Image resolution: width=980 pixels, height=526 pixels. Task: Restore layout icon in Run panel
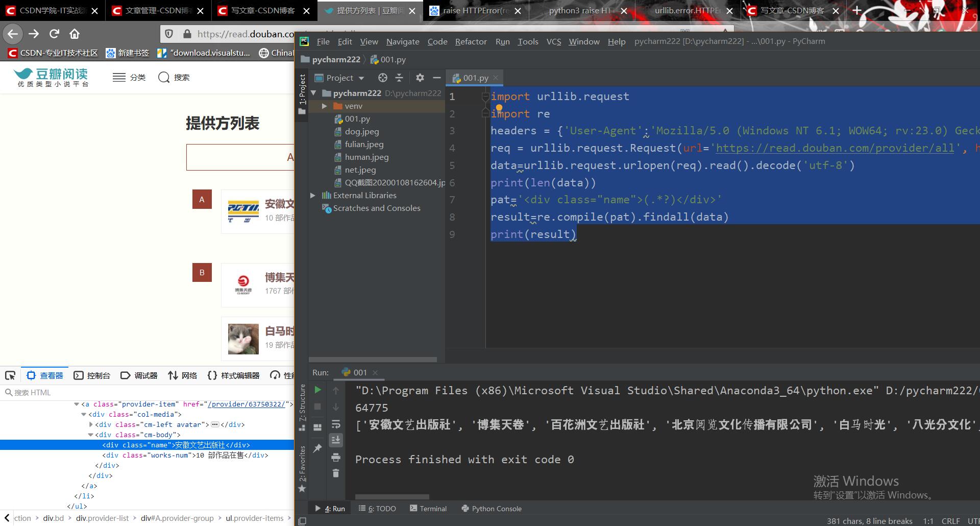pyautogui.click(x=317, y=427)
